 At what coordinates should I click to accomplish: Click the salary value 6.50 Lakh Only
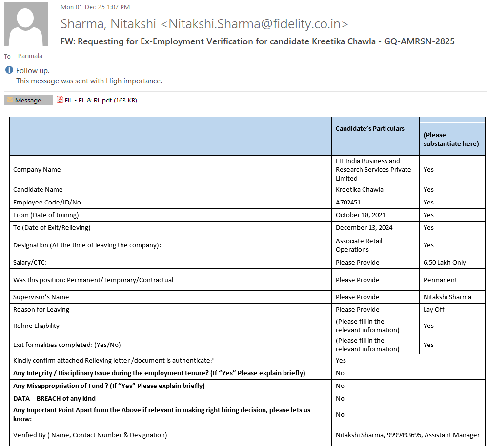445,262
